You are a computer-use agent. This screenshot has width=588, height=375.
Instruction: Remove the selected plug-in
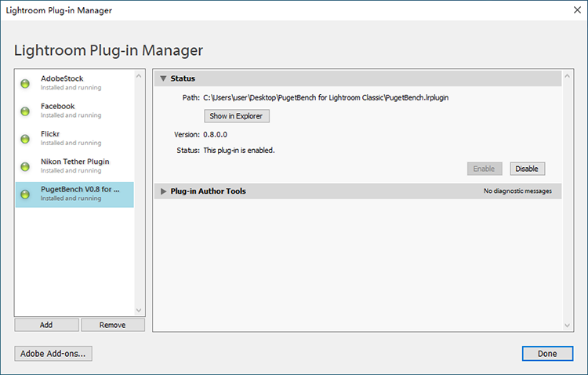pyautogui.click(x=113, y=325)
